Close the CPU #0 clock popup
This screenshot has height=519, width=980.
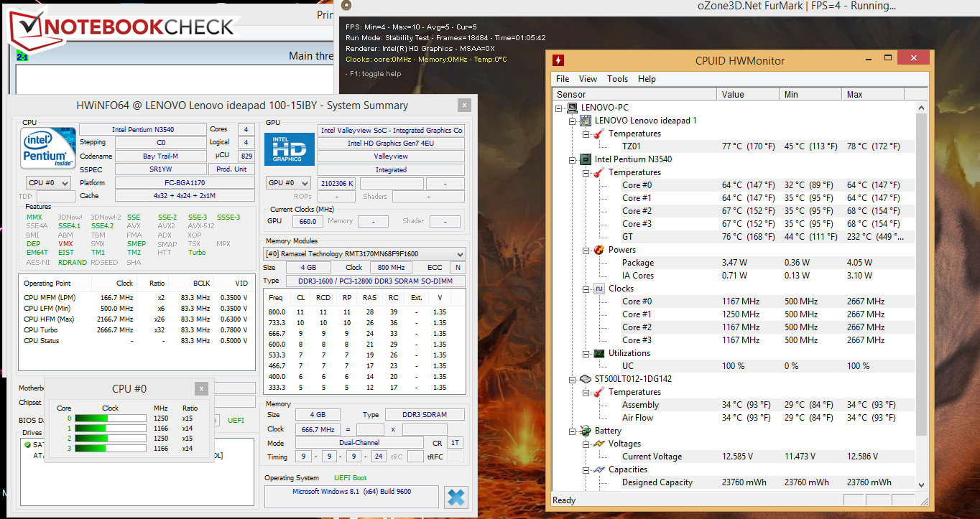(x=202, y=388)
